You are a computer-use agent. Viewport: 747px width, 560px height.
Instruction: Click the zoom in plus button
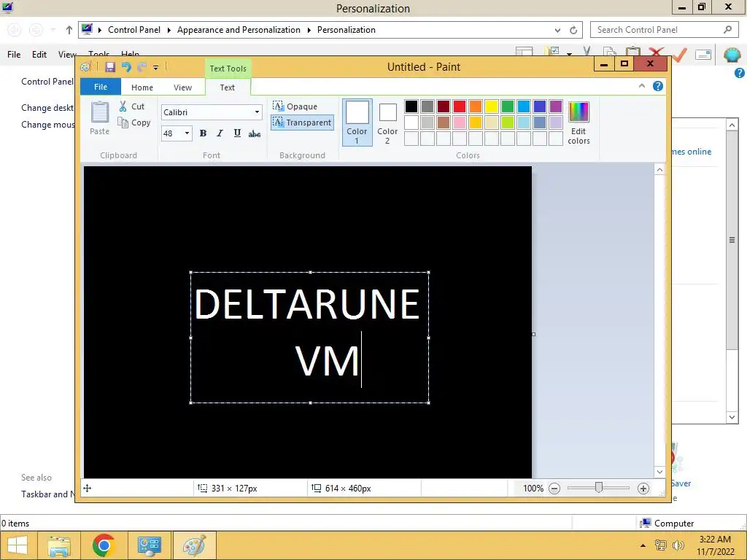click(643, 488)
